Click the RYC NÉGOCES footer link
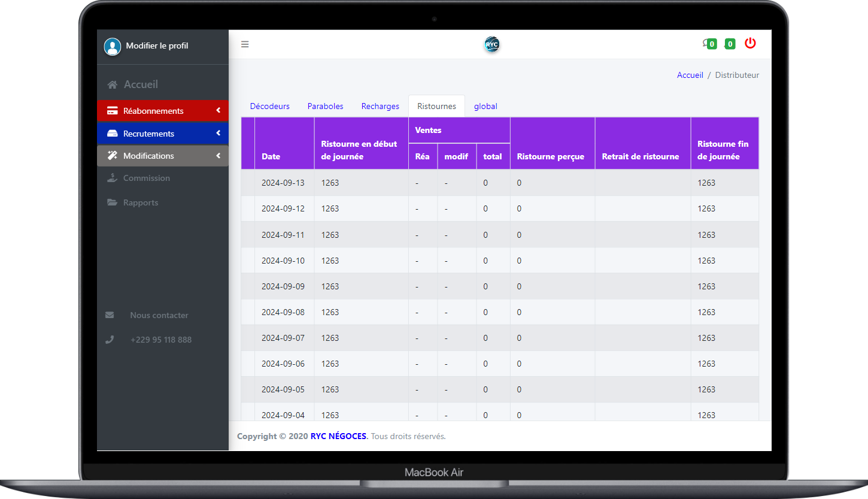Viewport: 868px width, 499px height. (338, 436)
